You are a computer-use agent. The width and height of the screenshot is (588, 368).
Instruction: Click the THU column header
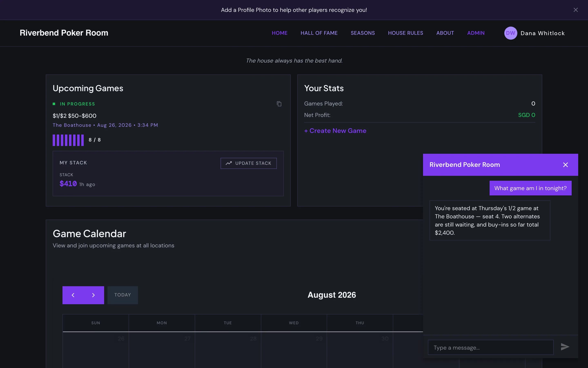(x=360, y=323)
